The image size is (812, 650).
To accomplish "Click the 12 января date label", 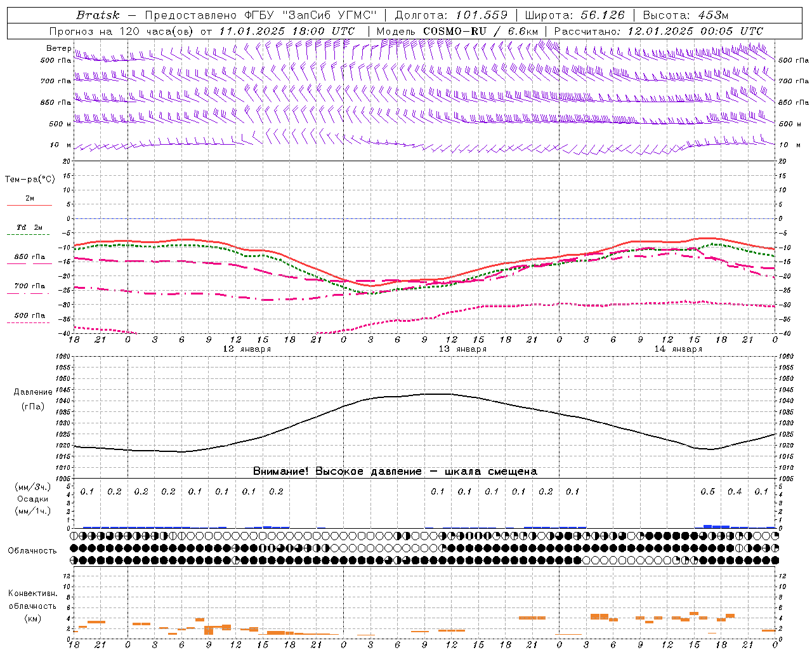I will (247, 349).
